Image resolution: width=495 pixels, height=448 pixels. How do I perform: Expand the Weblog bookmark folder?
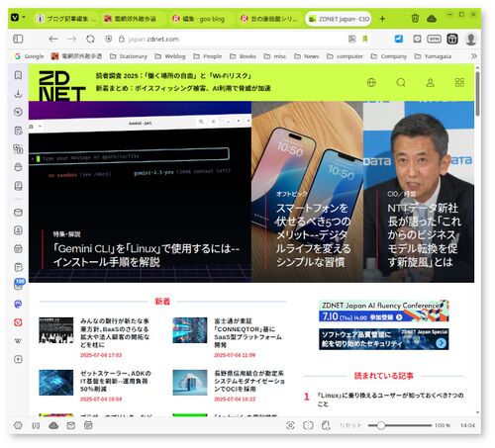(170, 56)
